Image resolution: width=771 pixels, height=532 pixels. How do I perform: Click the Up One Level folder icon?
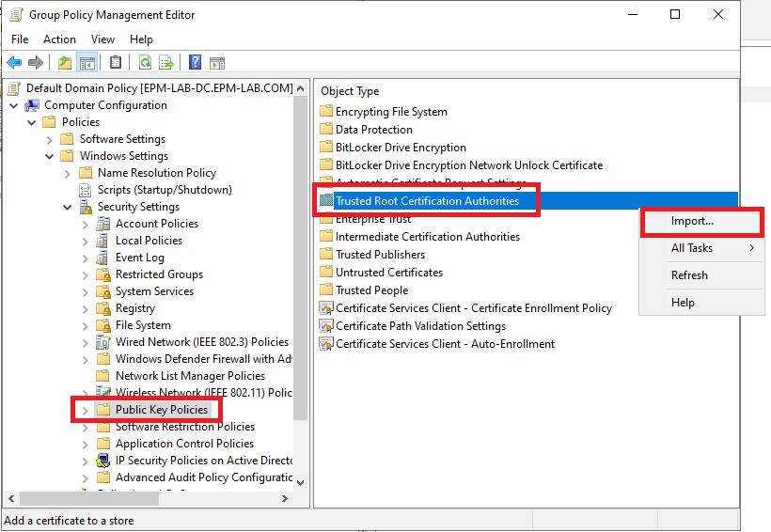(x=64, y=63)
